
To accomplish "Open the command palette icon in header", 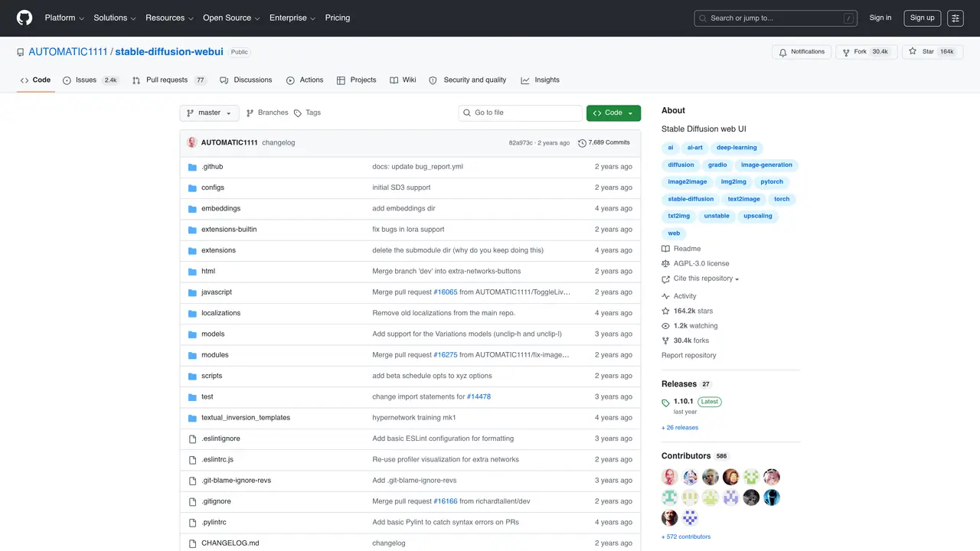I will 955,18.
